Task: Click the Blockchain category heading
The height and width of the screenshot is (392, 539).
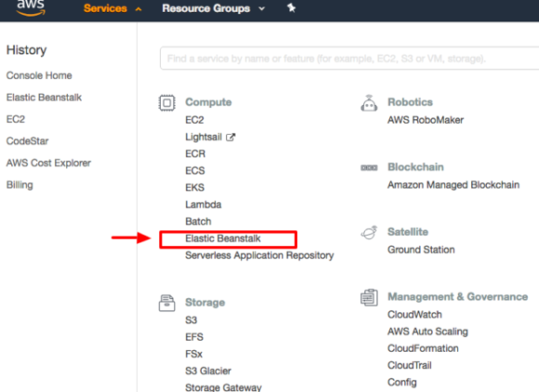Action: (415, 167)
